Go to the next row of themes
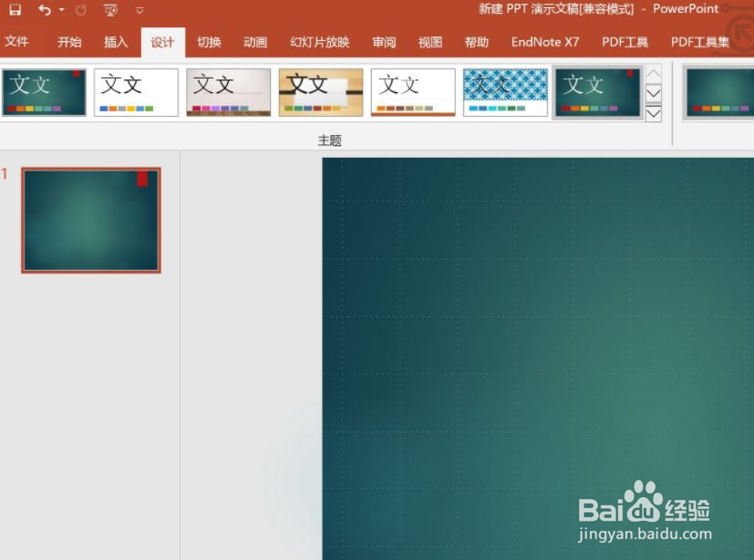754x560 pixels. click(x=653, y=93)
